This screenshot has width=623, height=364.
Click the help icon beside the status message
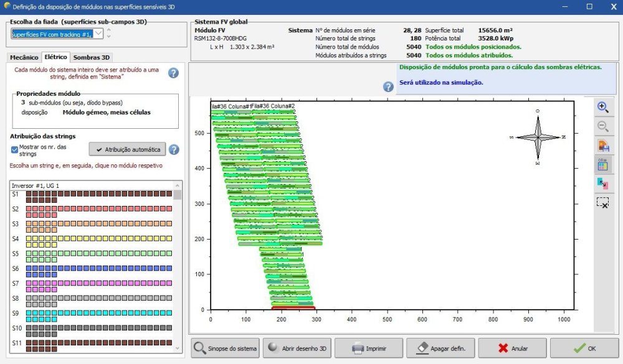coord(388,86)
